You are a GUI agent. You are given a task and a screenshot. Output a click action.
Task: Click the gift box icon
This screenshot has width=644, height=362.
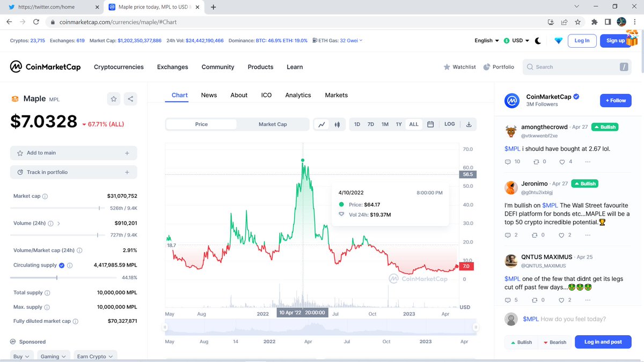point(632,38)
